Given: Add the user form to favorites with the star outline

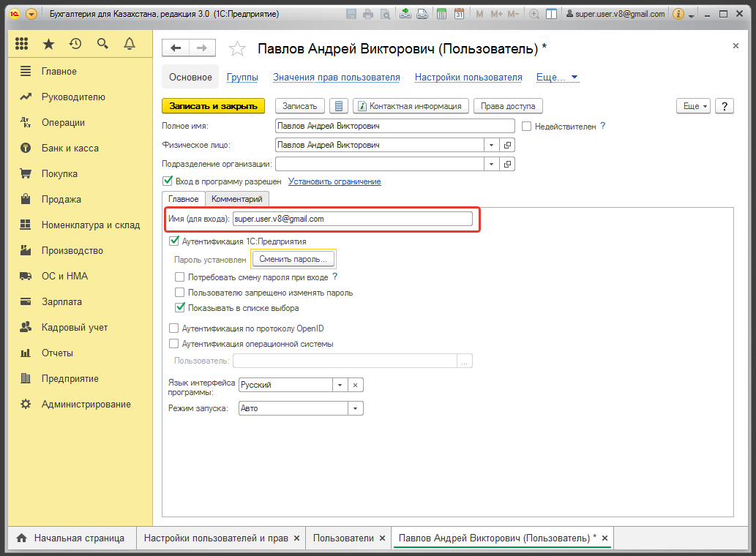Looking at the screenshot, I should click(x=237, y=49).
